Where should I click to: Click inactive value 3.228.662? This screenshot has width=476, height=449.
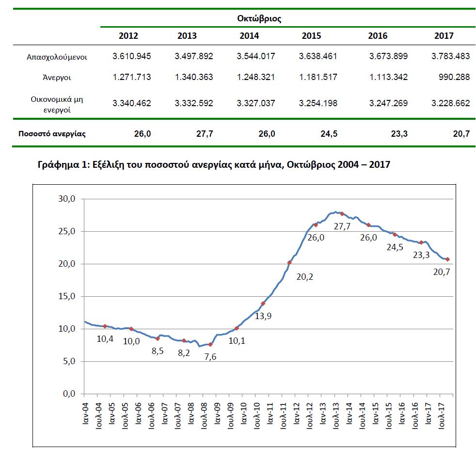pyautogui.click(x=451, y=103)
